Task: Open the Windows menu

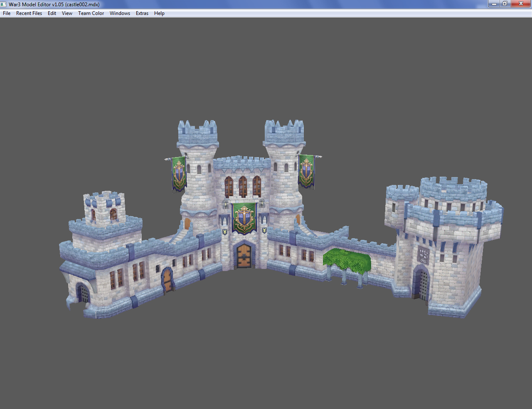Action: point(120,13)
